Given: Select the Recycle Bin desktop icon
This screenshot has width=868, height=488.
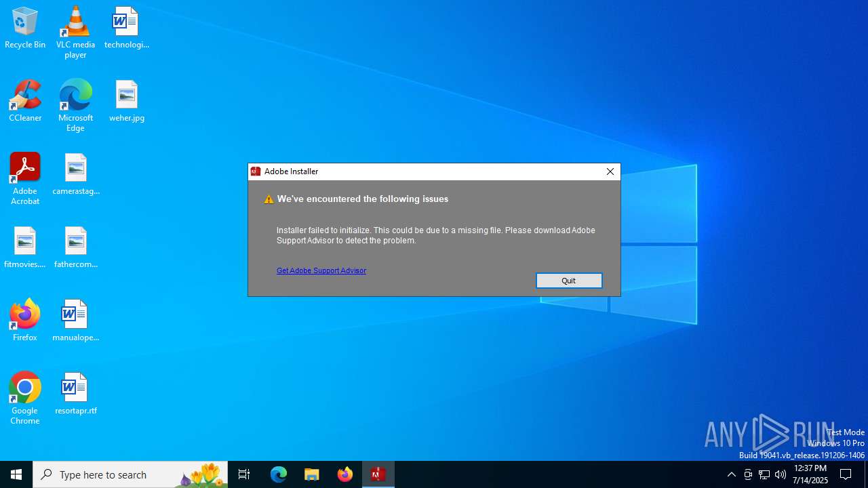Looking at the screenshot, I should (x=25, y=28).
